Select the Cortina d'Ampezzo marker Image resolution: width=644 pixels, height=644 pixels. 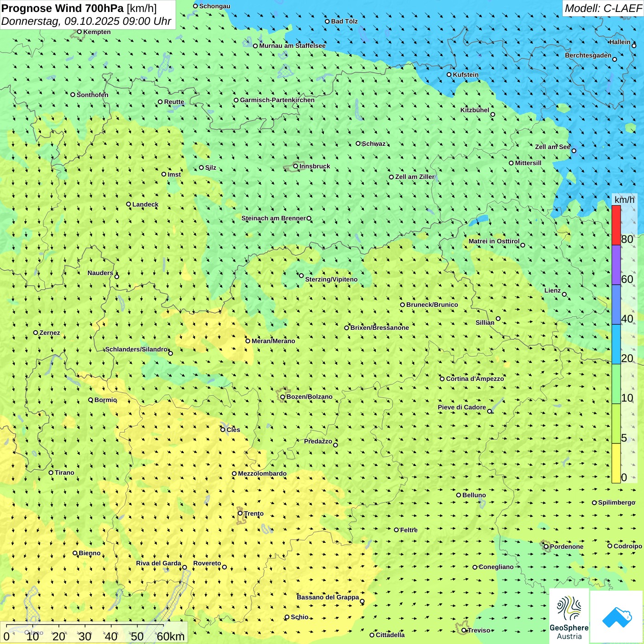(x=442, y=379)
